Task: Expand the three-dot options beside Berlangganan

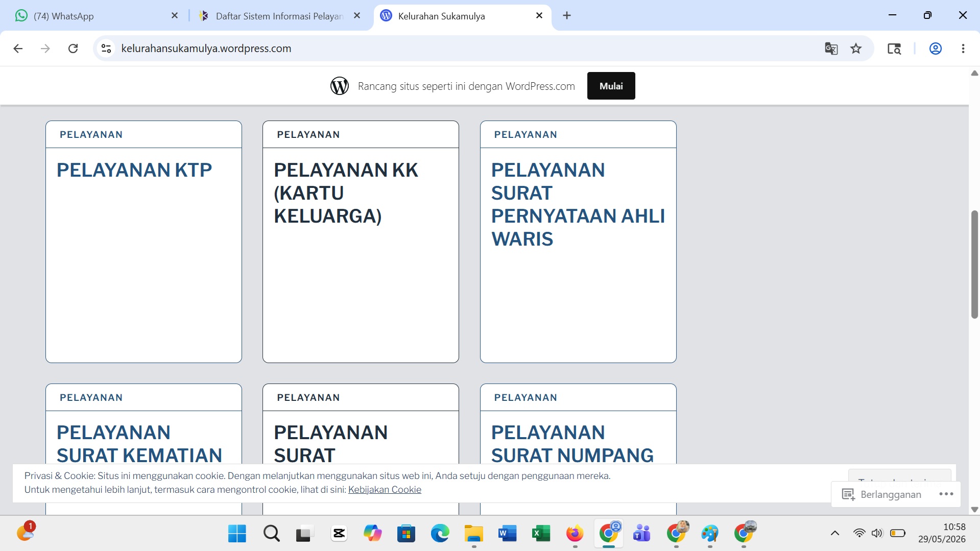Action: coord(946,494)
